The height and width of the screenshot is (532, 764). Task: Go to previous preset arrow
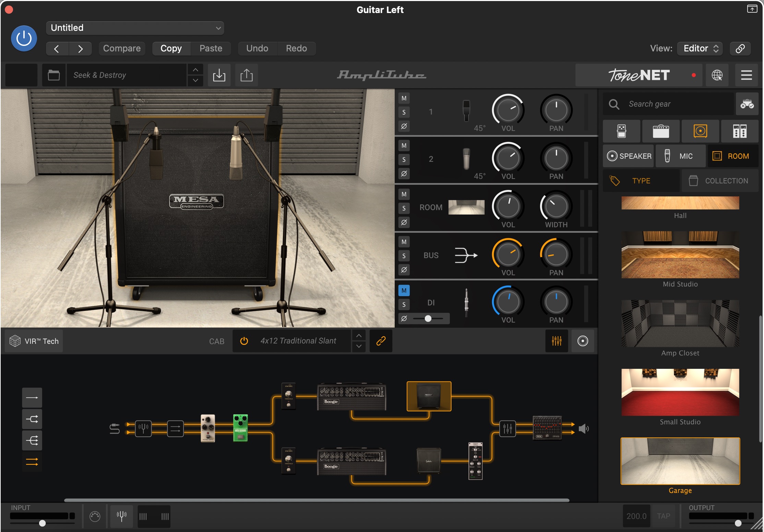(x=57, y=49)
